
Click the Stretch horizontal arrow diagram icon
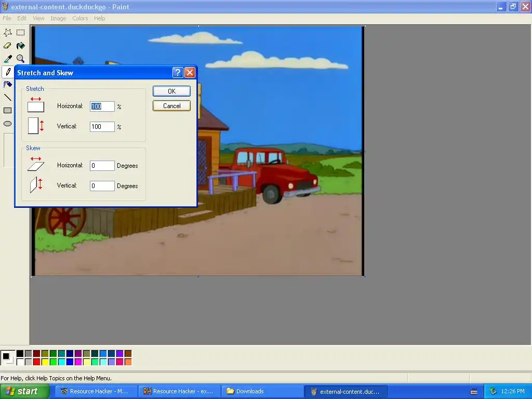tap(36, 104)
